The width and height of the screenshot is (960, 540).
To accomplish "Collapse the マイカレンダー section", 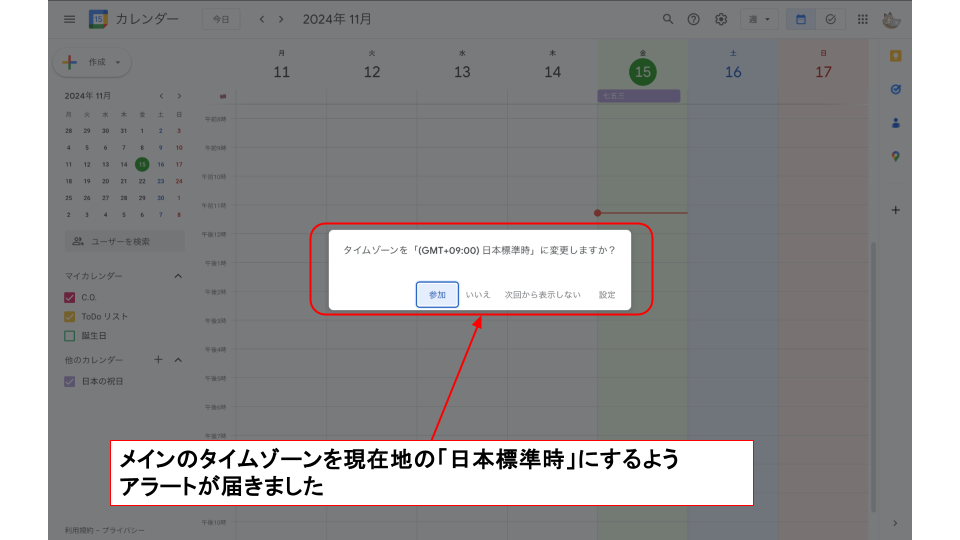I will (178, 276).
